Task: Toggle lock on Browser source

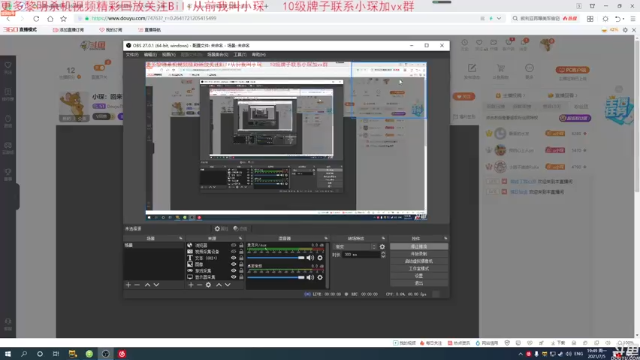Action: pyautogui.click(x=241, y=245)
